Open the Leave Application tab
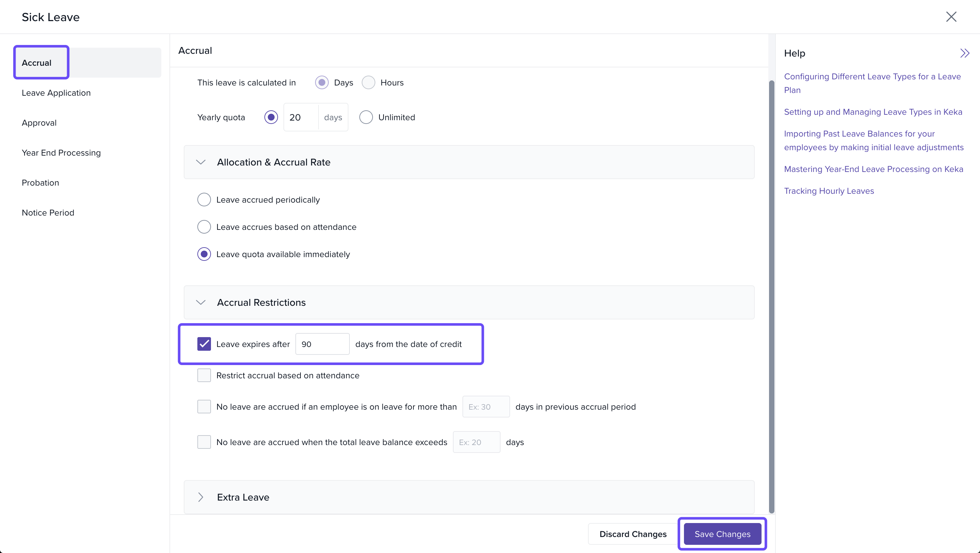Image resolution: width=980 pixels, height=553 pixels. click(56, 93)
